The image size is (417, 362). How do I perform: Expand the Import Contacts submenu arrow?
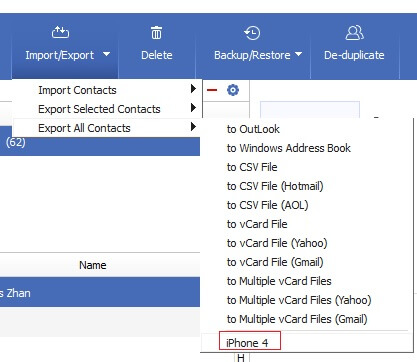pos(193,89)
